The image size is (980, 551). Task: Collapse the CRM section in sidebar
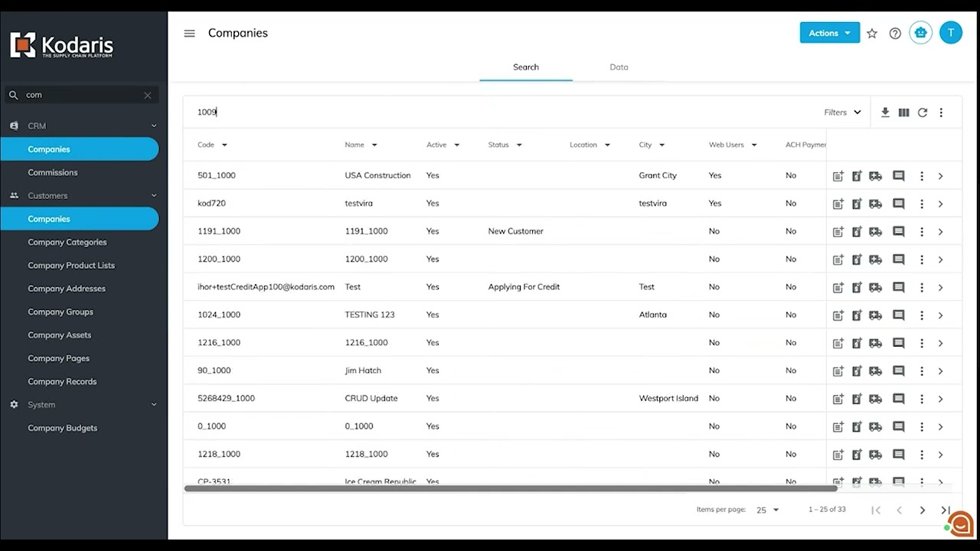coord(154,126)
